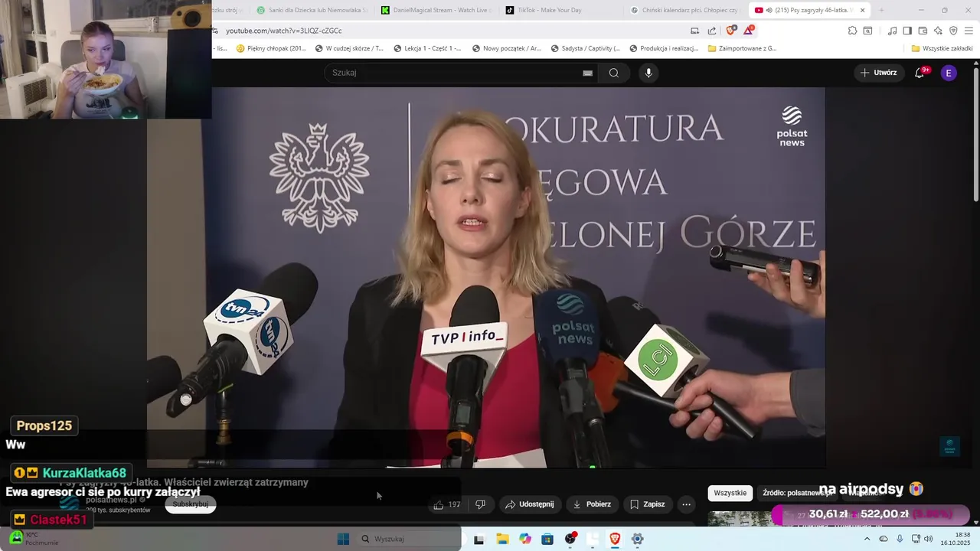The image size is (980, 551).
Task: Click the Polsat News video player
Action: (486, 277)
